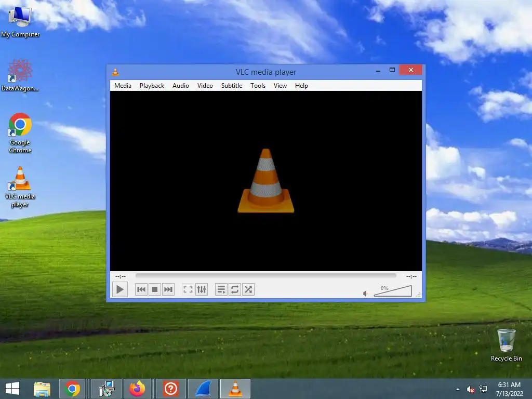The height and width of the screenshot is (399, 532).
Task: Show hidden system tray icons
Action: tap(458, 389)
